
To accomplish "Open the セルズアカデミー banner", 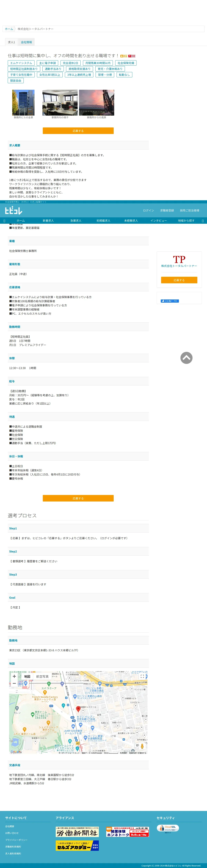I will (77, 845).
